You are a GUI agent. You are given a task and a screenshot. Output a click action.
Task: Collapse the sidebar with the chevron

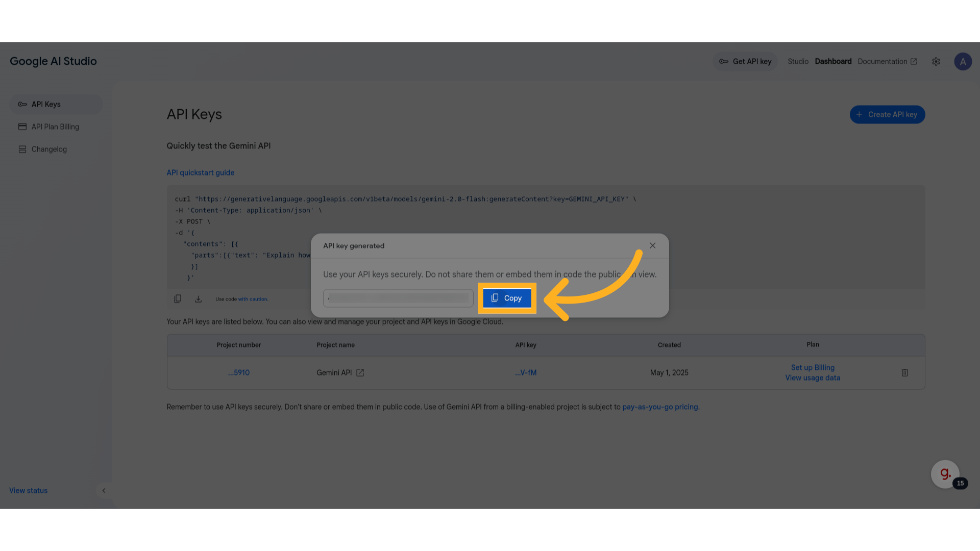(x=104, y=490)
